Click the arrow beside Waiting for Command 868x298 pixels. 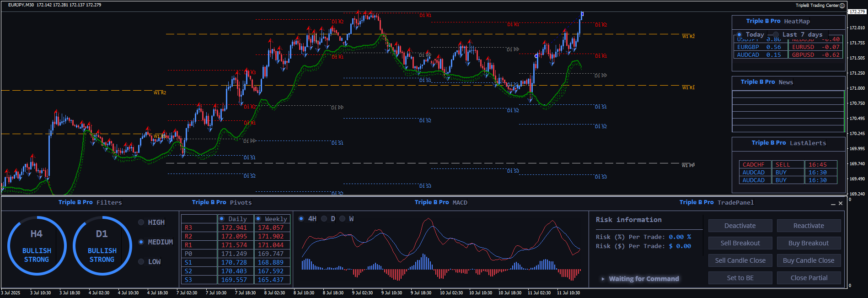pos(603,279)
